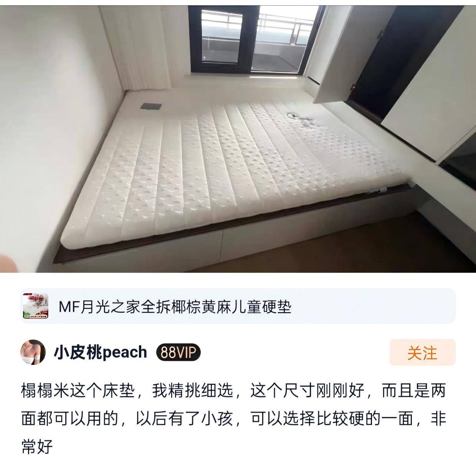
Task: Click the review line starting 面都可以用的
Action: coord(233,419)
